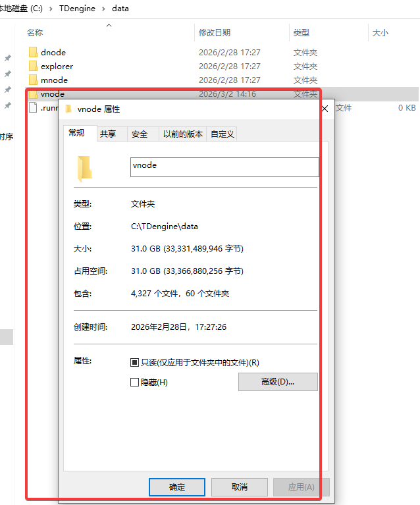Click the vnode folder icon in list
The width and height of the screenshot is (420, 505).
[x=33, y=94]
